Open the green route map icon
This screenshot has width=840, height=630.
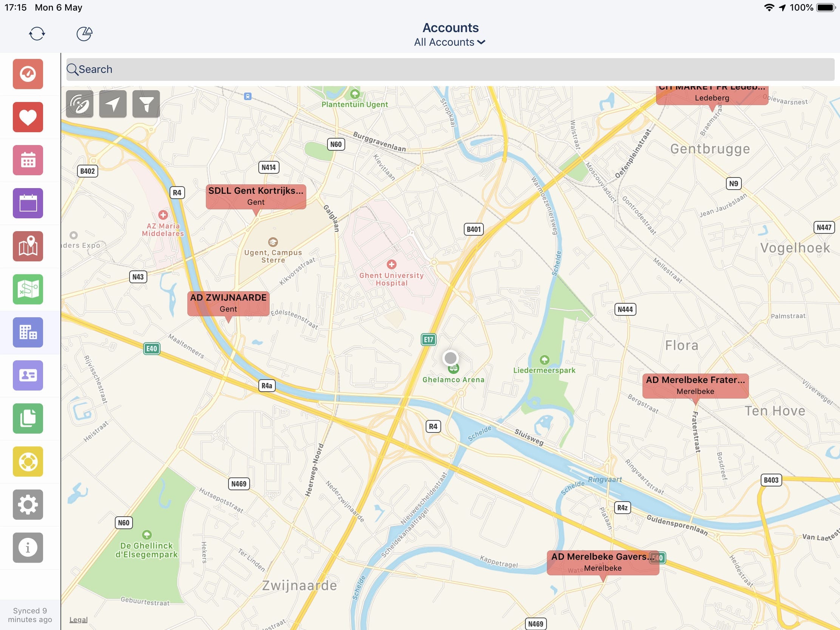tap(28, 289)
